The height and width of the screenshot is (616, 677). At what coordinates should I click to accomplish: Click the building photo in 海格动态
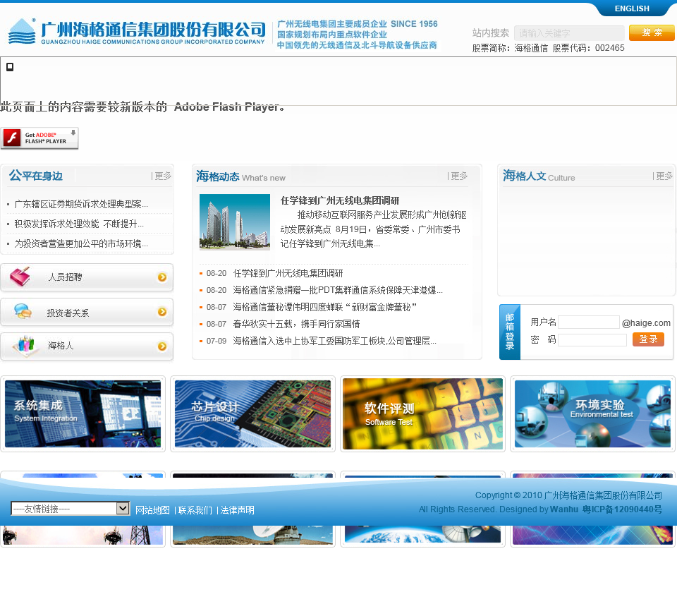pos(235,222)
